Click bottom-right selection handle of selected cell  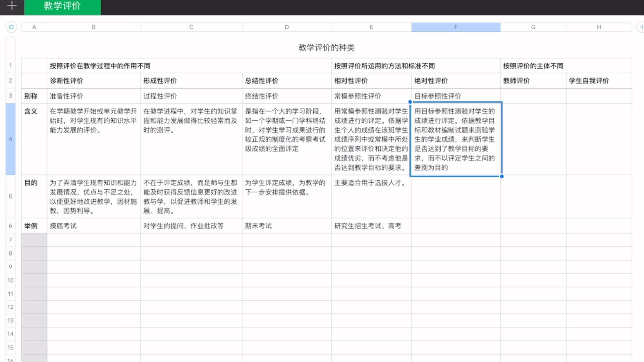click(502, 176)
